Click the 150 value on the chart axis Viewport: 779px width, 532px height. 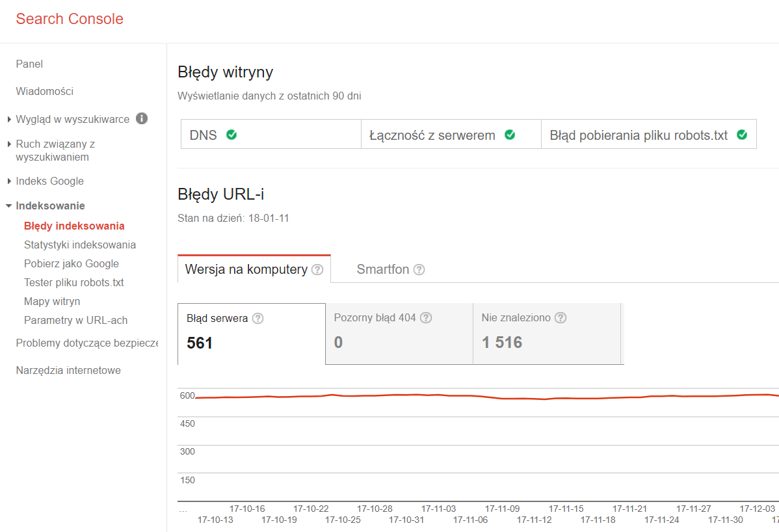(187, 481)
